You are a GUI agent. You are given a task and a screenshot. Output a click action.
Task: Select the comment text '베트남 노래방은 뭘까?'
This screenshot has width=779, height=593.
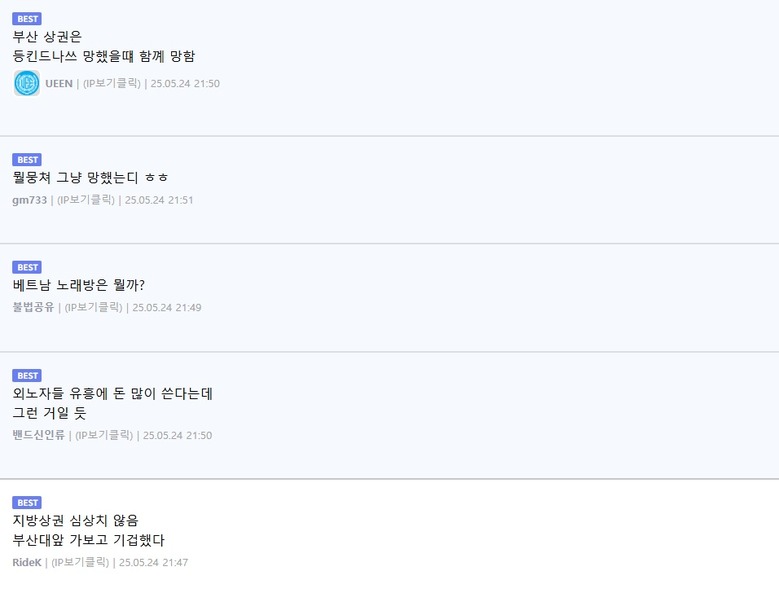pyautogui.click(x=78, y=285)
